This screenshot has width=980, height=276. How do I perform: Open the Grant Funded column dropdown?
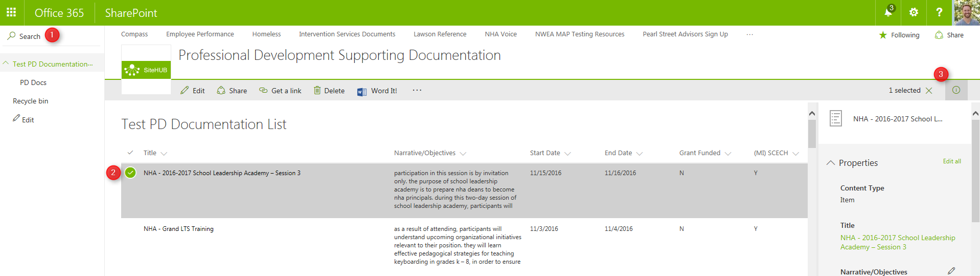click(728, 153)
